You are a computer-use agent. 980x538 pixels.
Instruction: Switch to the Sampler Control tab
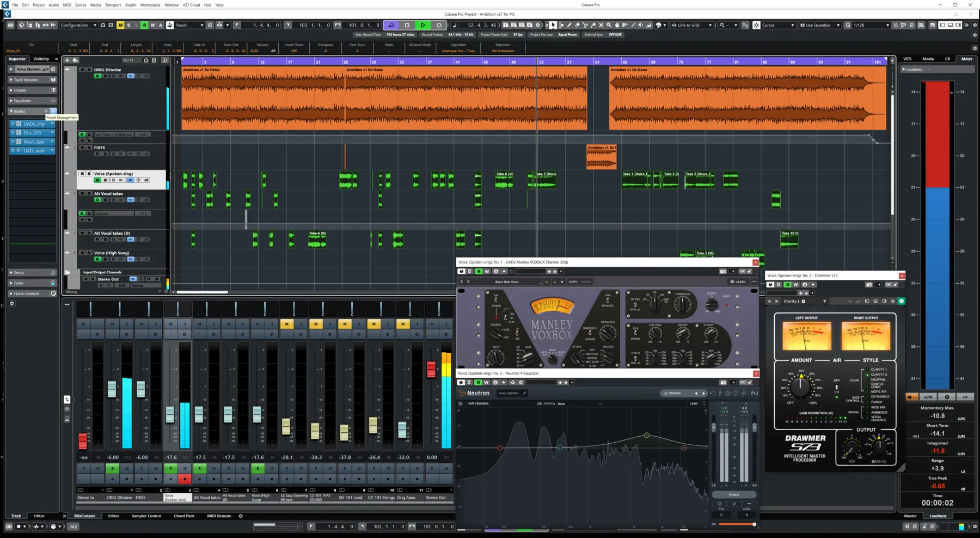point(146,516)
